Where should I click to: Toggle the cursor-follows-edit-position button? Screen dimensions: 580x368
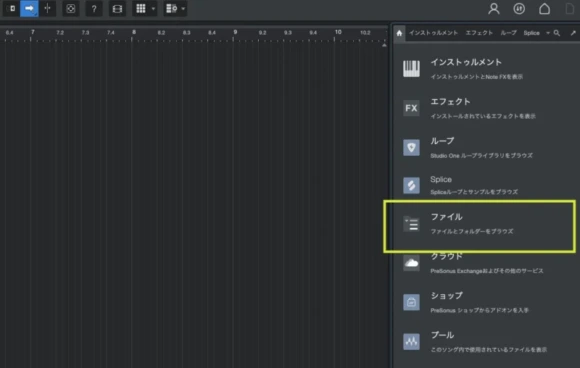pos(47,8)
